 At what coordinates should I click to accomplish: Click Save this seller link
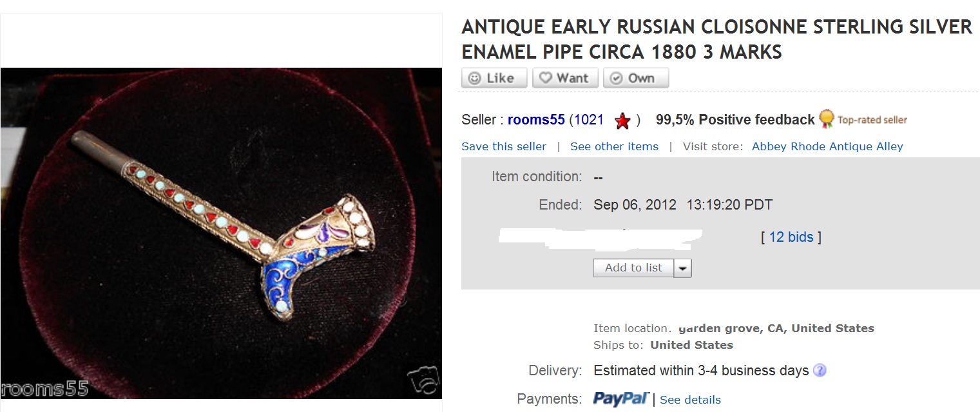coord(504,146)
